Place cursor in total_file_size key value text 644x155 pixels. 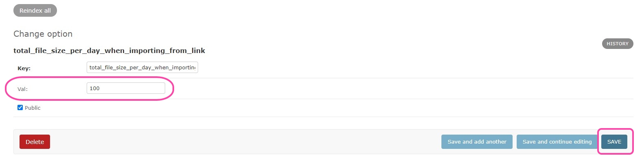pos(142,67)
